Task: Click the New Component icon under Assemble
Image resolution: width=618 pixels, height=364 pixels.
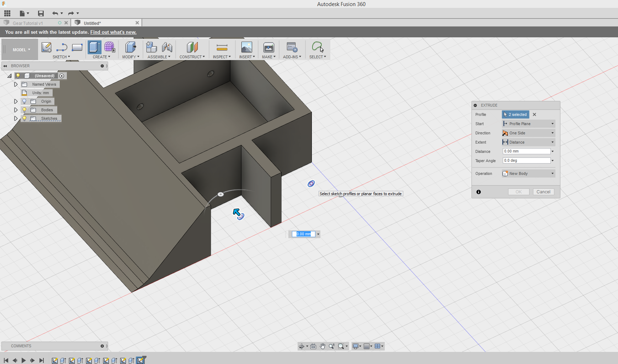Action: click(151, 47)
